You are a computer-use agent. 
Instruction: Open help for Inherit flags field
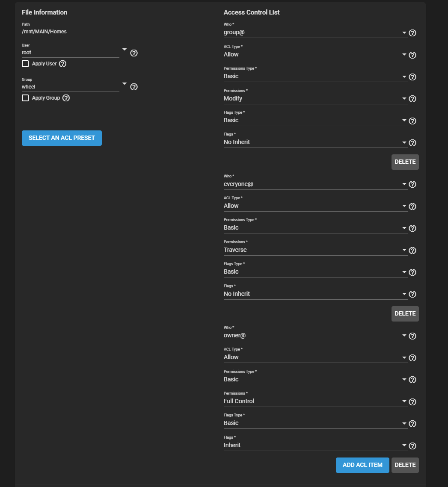point(412,446)
